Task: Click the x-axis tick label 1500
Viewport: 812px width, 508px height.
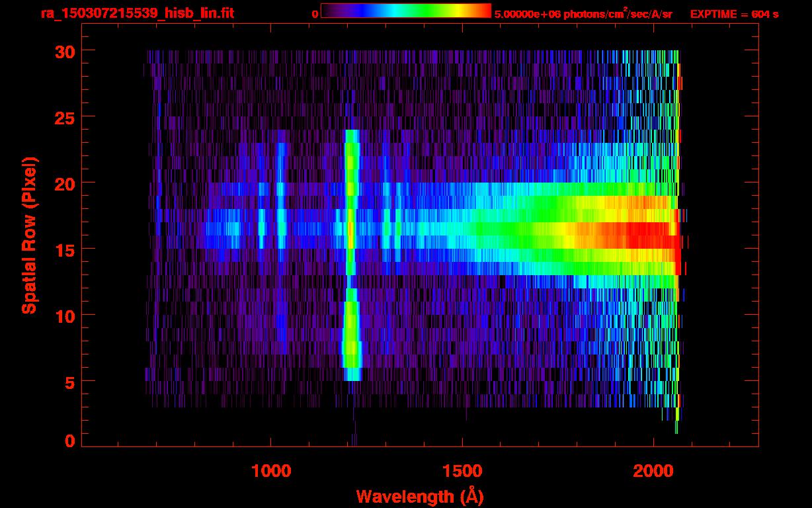Action: pyautogui.click(x=462, y=470)
